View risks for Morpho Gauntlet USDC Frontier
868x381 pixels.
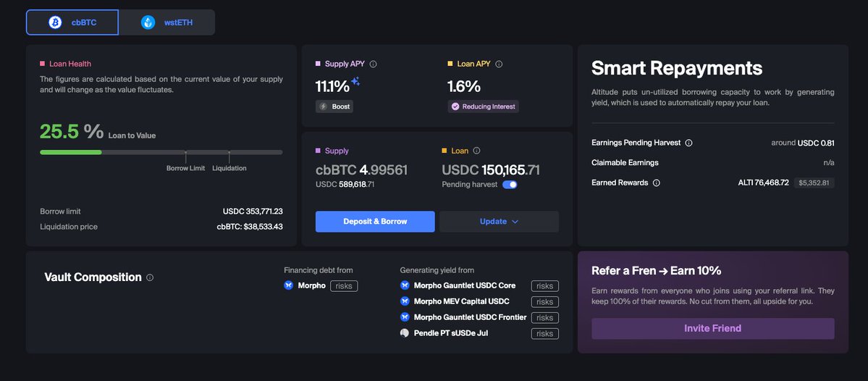pos(544,318)
